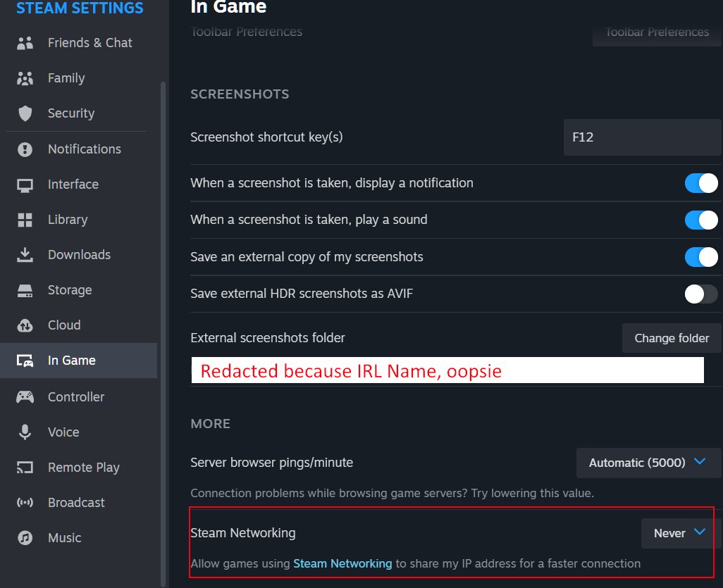
Task: Click the Library grid icon
Action: 25,220
